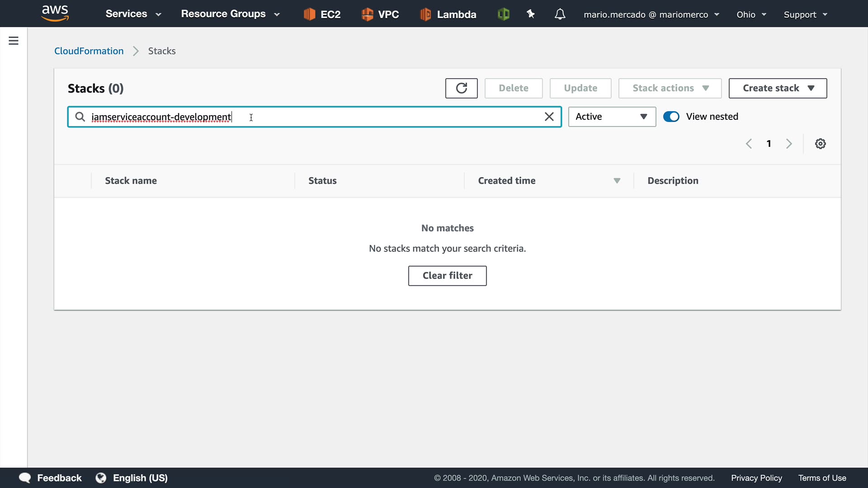Expand the Create stack dropdown

coord(778,88)
